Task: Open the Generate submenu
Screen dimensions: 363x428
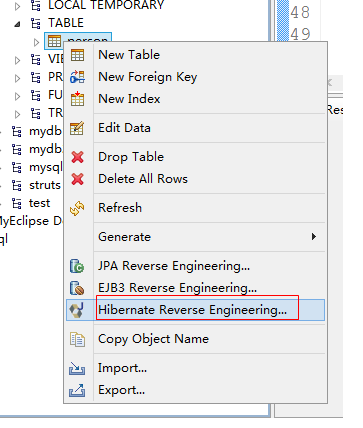Action: pos(195,237)
